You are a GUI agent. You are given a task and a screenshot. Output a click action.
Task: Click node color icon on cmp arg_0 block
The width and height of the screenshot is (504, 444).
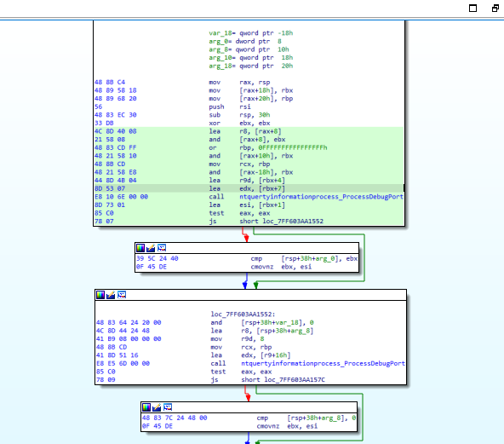coord(140,248)
